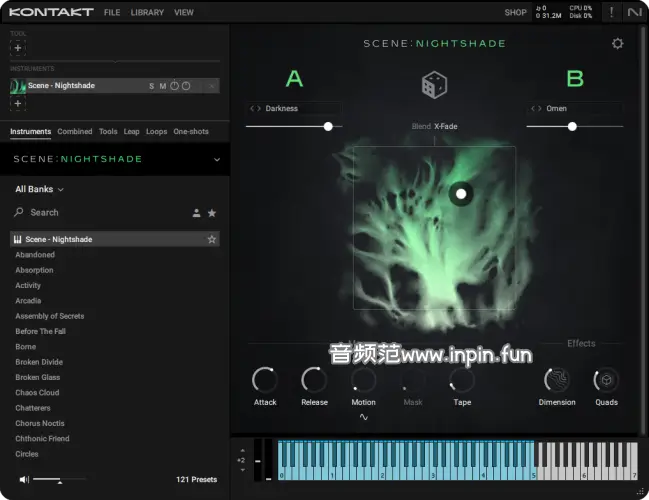This screenshot has width=649, height=500.
Task: Select the Chorus Noctis preset
Action: click(x=40, y=423)
